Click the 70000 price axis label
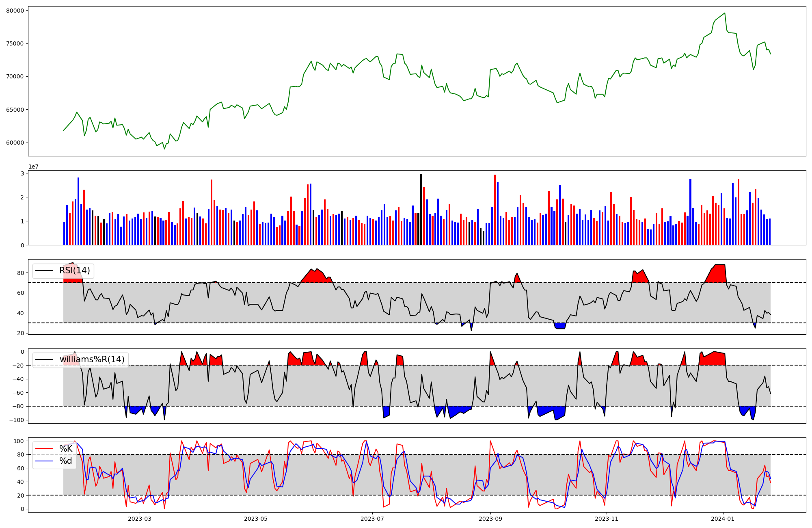812x528 pixels. coord(15,77)
